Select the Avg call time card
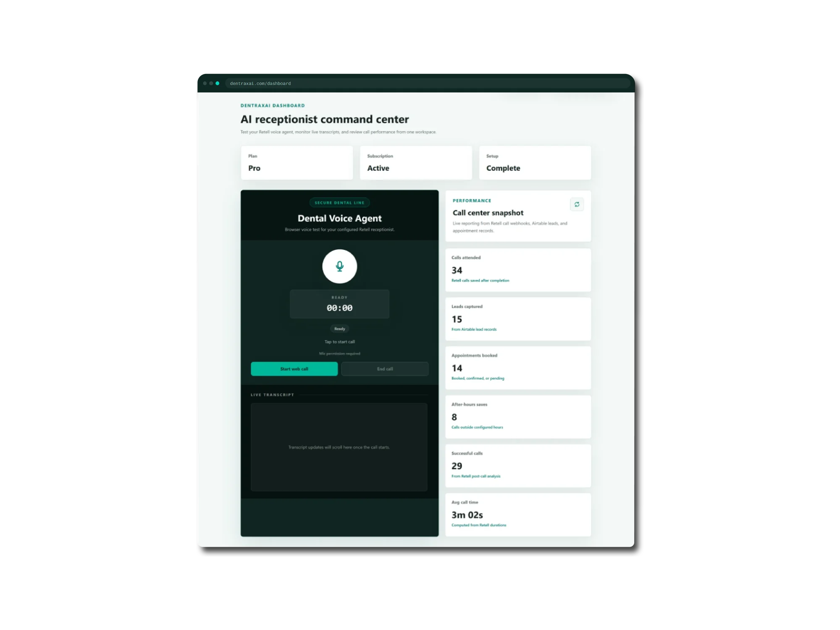Image resolution: width=840 pixels, height=630 pixels. [x=518, y=514]
